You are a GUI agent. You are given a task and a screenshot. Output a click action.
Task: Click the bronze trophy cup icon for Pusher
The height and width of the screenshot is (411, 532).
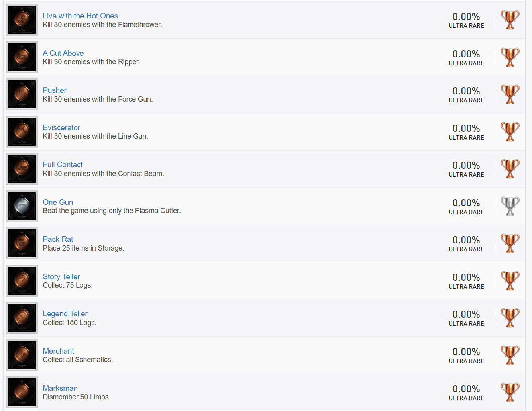pos(510,94)
